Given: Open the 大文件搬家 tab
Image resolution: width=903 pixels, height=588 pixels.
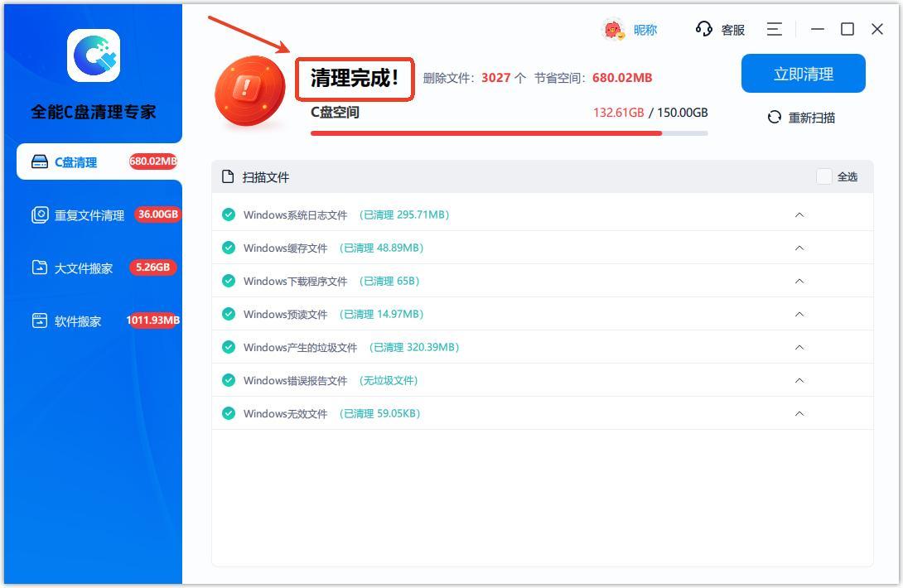Looking at the screenshot, I should coord(84,268).
